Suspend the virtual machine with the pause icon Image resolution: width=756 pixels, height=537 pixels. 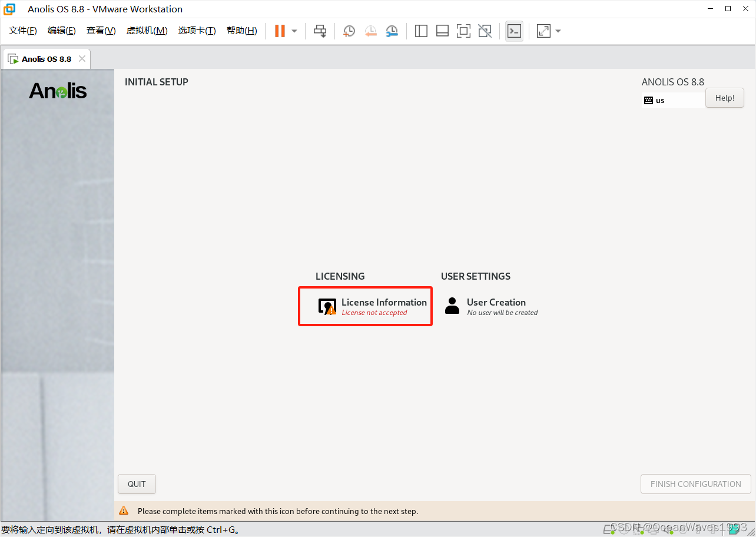(x=280, y=31)
